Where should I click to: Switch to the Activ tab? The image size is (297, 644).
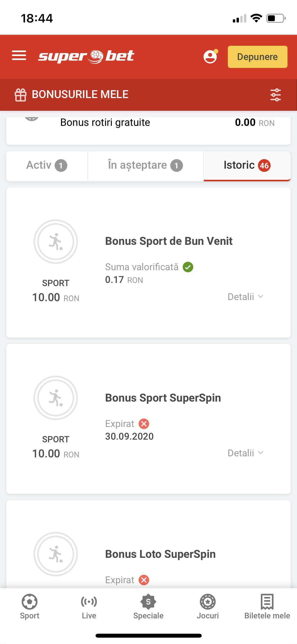click(47, 165)
